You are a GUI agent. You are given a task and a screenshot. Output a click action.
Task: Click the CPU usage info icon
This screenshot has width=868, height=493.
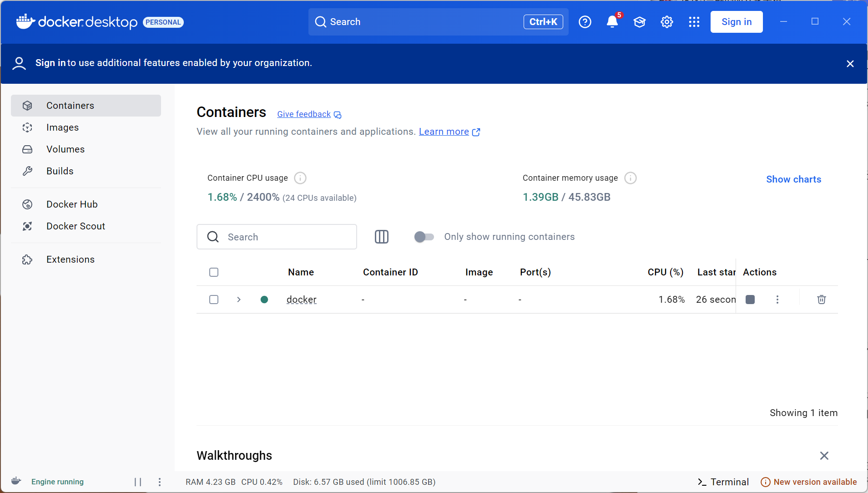pos(300,178)
